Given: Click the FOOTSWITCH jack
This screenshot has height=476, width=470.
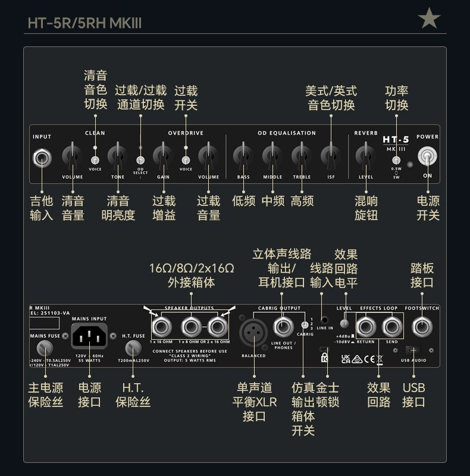Looking at the screenshot, I should tap(422, 327).
